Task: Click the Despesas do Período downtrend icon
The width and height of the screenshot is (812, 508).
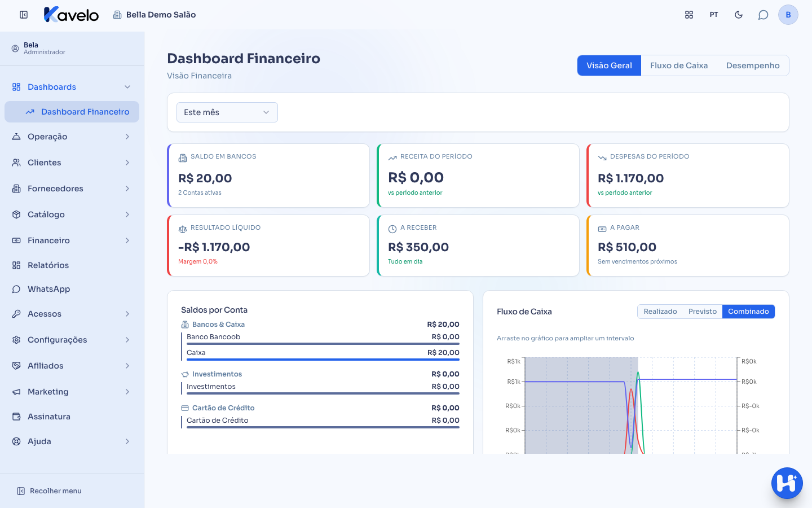Action: click(602, 157)
